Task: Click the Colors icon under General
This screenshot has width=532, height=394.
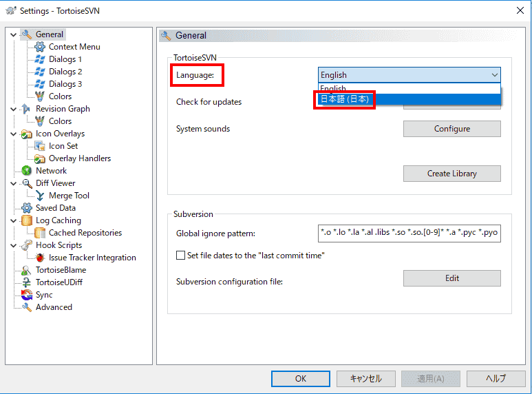Action: (40, 96)
